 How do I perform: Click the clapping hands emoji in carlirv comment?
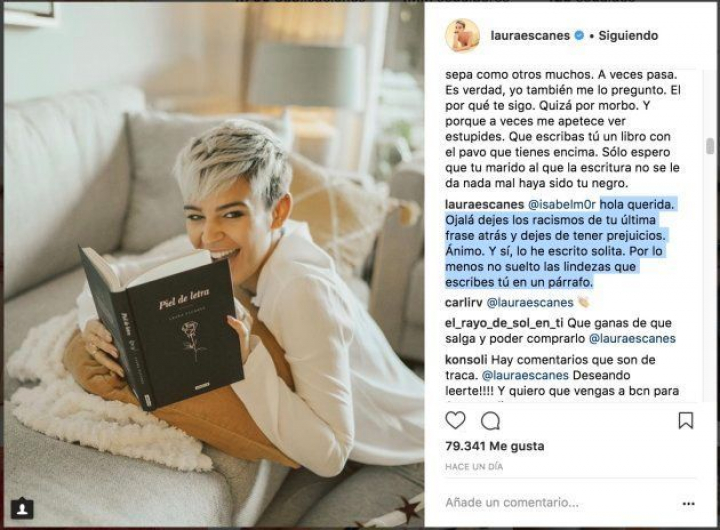pyautogui.click(x=584, y=302)
